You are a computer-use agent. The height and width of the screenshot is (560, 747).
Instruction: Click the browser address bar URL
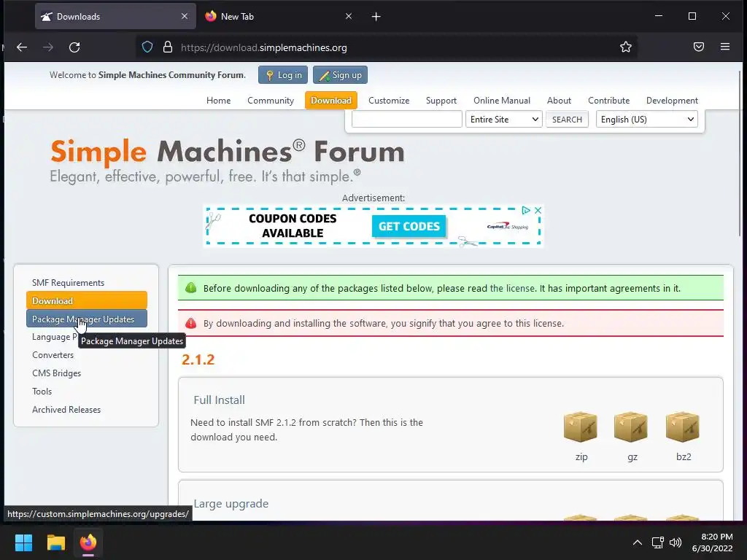point(263,47)
